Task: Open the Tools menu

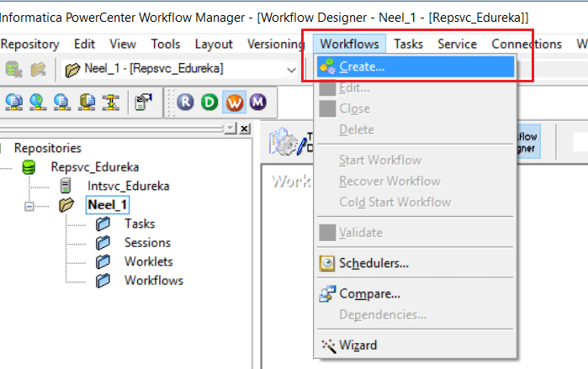Action: coord(166,45)
